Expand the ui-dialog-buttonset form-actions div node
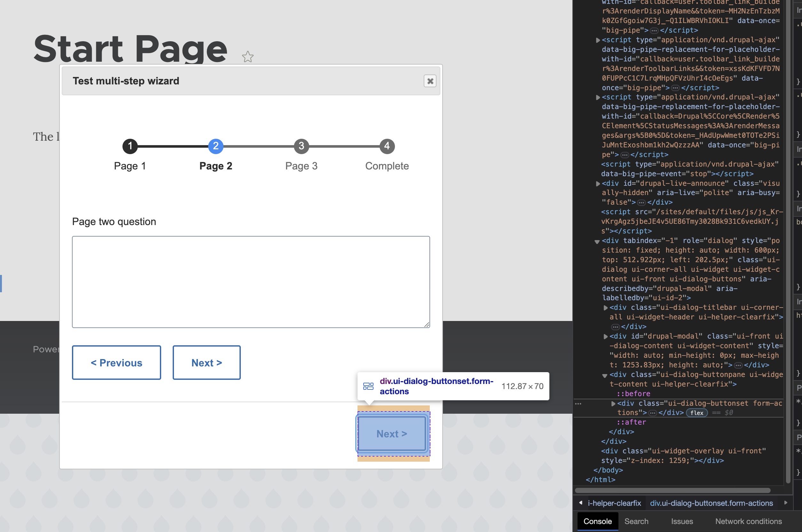 click(613, 403)
